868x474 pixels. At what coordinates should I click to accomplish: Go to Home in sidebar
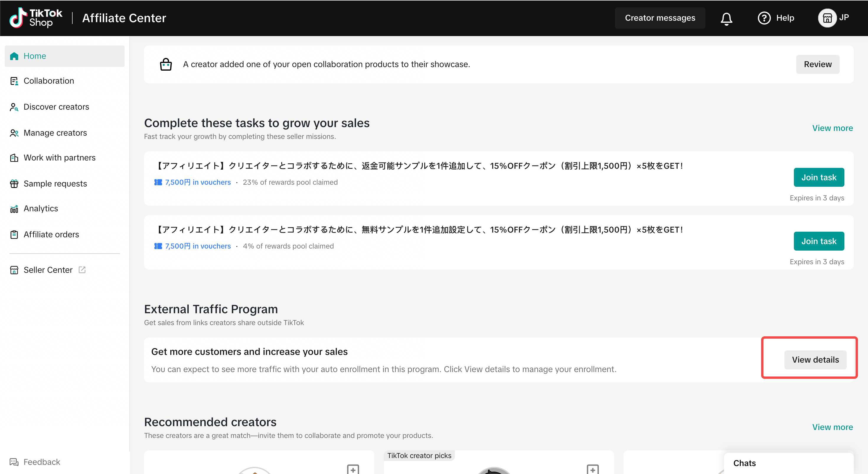65,56
